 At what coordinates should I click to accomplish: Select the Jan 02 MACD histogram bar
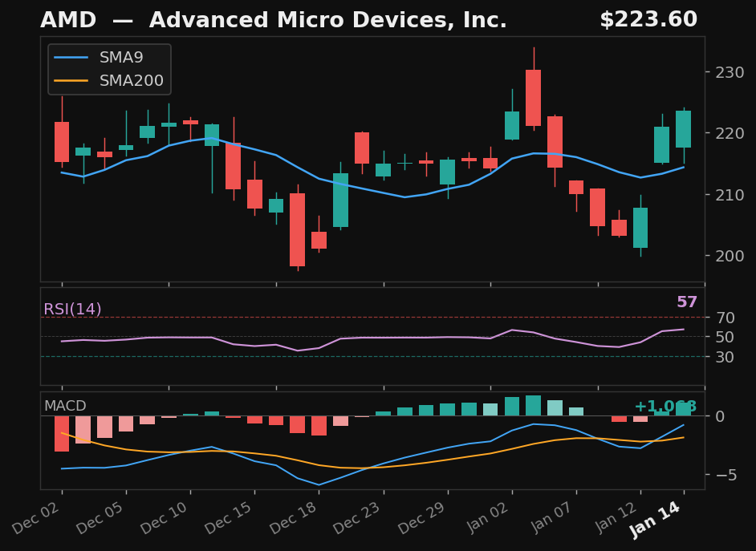coord(512,406)
